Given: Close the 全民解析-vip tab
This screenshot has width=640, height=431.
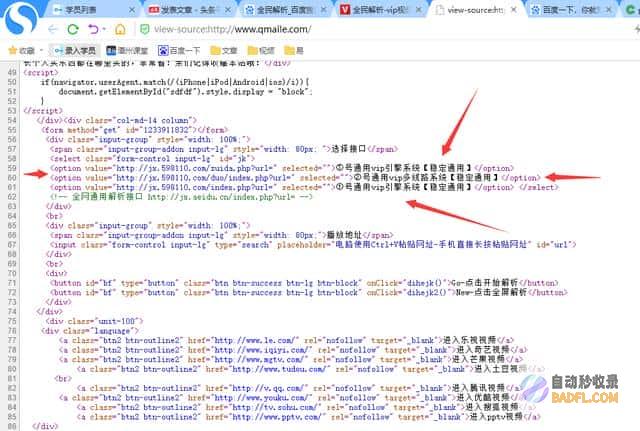Looking at the screenshot, I should [x=419, y=10].
